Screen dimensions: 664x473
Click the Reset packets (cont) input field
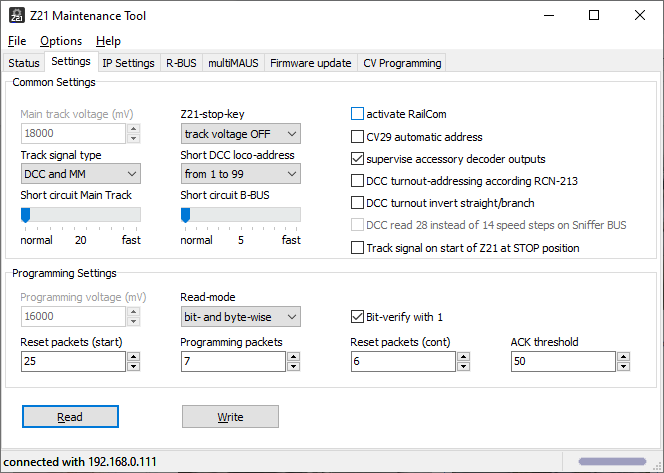pos(403,361)
